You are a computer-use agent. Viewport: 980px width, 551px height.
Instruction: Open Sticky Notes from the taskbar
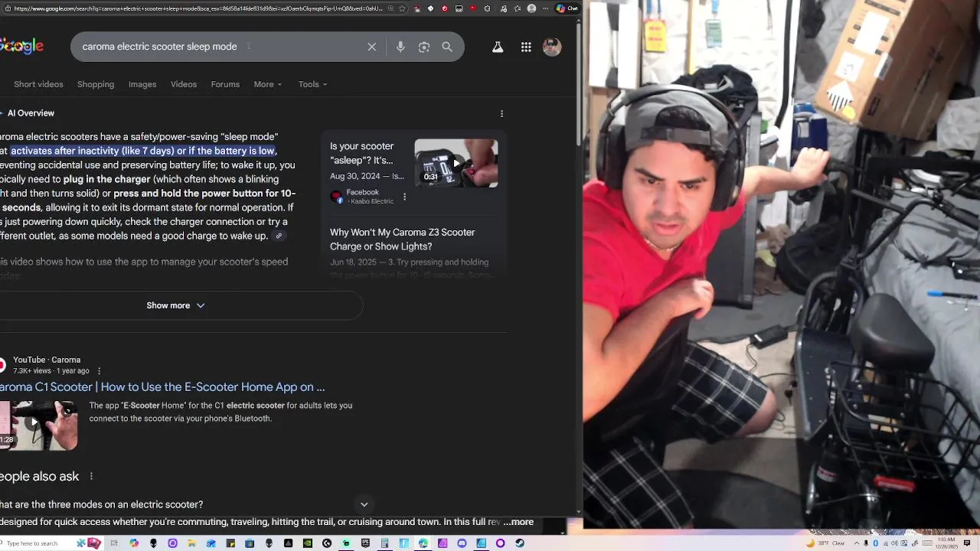point(230,543)
